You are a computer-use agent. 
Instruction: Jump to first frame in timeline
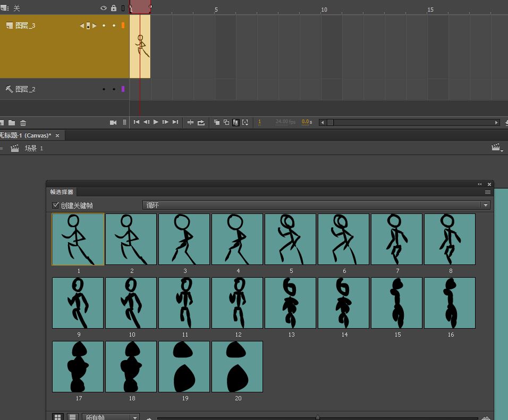[137, 122]
